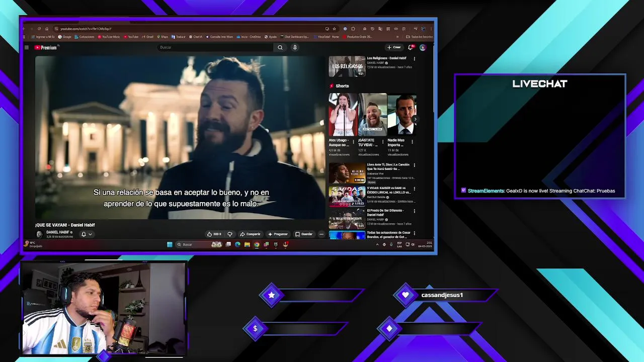This screenshot has height=362, width=644.
Task: Click the Shorts section heading icon
Action: [x=332, y=86]
